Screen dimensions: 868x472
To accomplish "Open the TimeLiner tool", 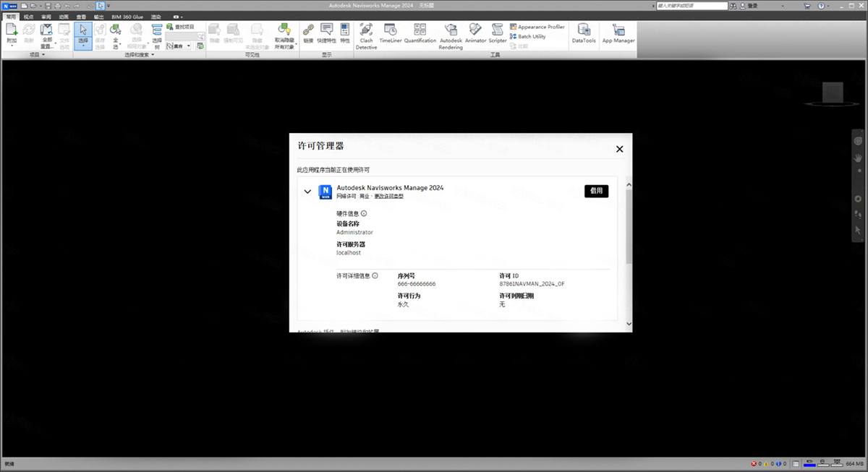I will [391, 34].
